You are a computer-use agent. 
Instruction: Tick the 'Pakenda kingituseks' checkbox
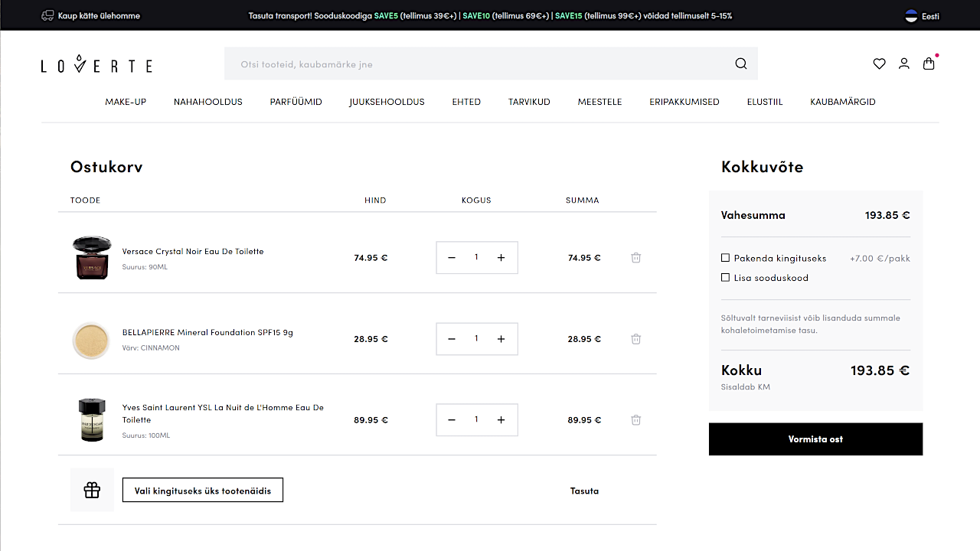725,258
